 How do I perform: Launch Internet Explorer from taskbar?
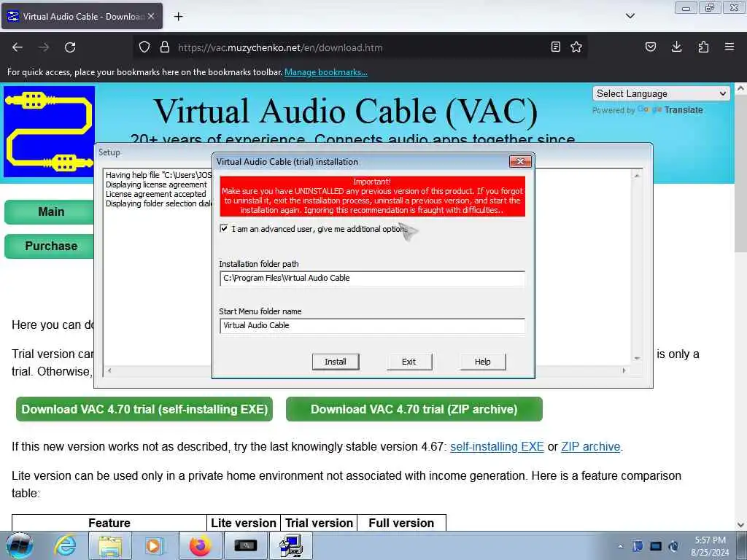65,545
